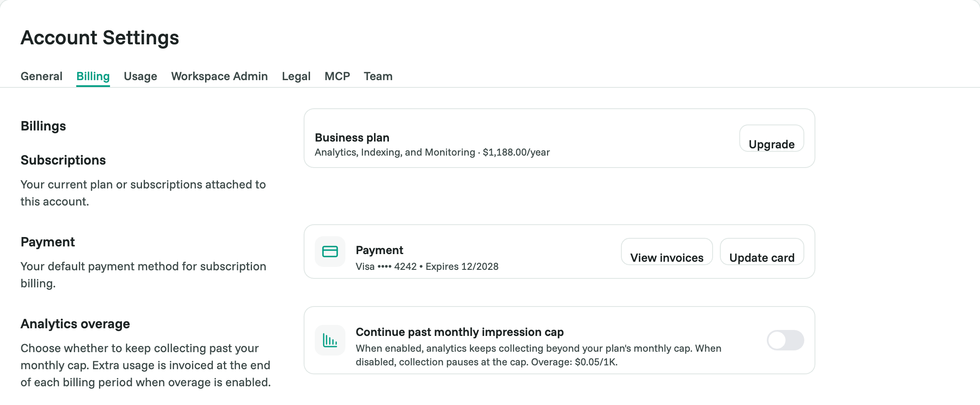The image size is (980, 405).
Task: Select the Billing tab
Action: pyautogui.click(x=93, y=76)
